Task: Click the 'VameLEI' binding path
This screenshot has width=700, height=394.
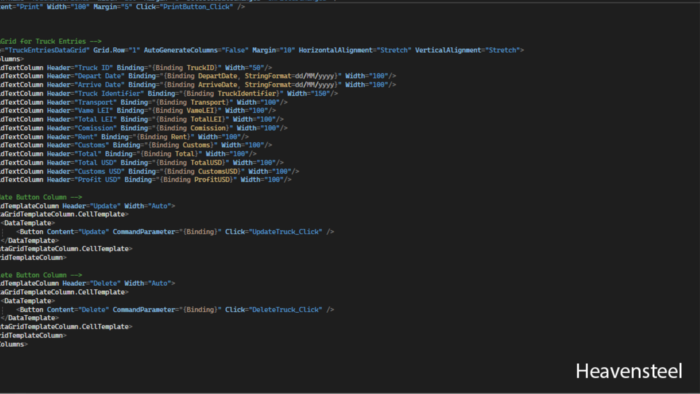Action: click(200, 110)
